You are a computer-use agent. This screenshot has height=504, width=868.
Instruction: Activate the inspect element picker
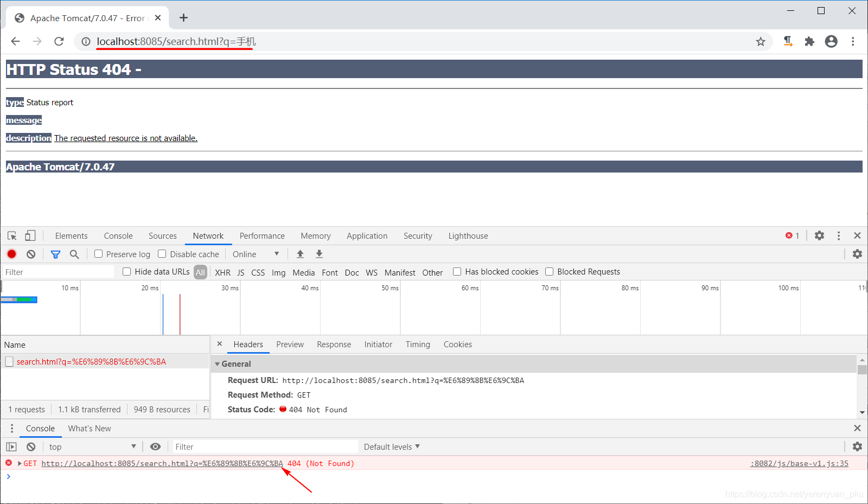[x=12, y=235]
